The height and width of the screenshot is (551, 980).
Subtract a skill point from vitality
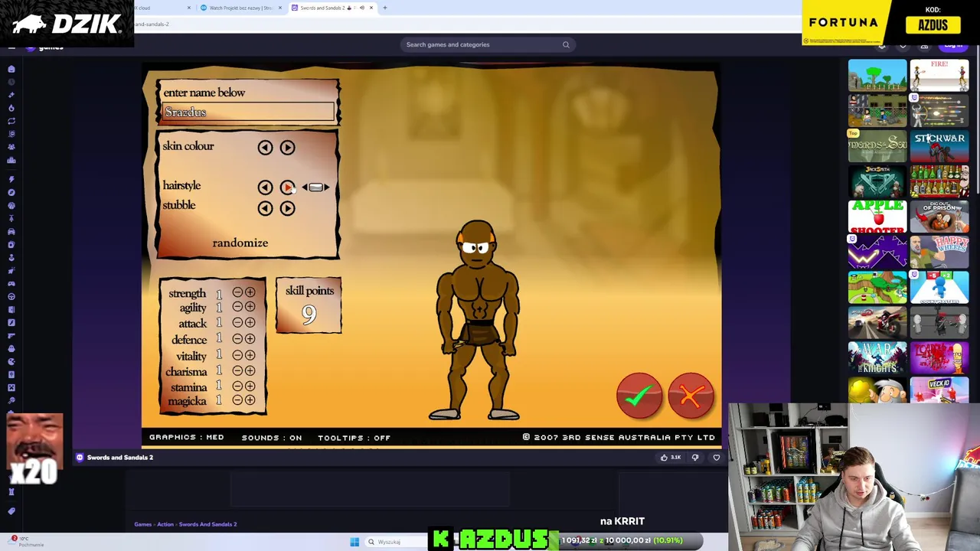click(x=238, y=355)
